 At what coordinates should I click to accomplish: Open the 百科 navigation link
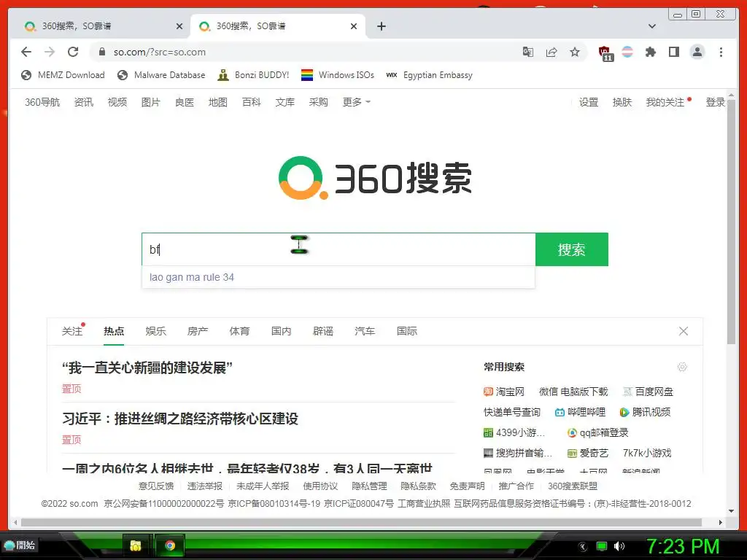coord(251,102)
